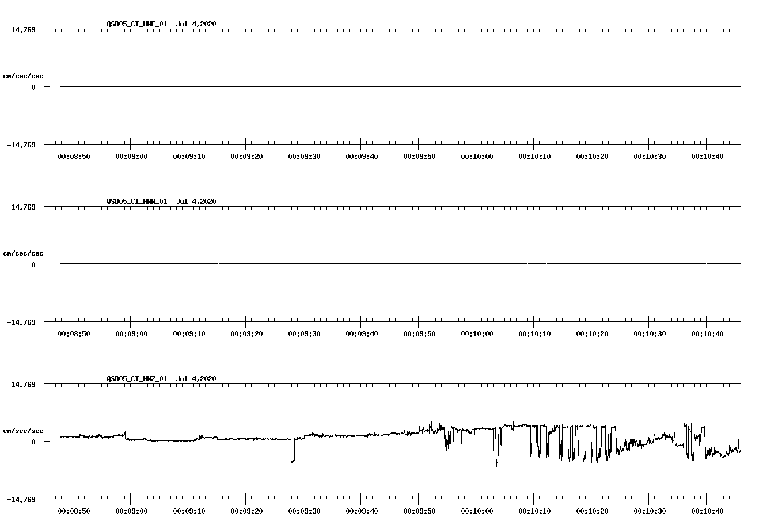Click the -14.769 minimum label of HNZ chart

[21, 499]
